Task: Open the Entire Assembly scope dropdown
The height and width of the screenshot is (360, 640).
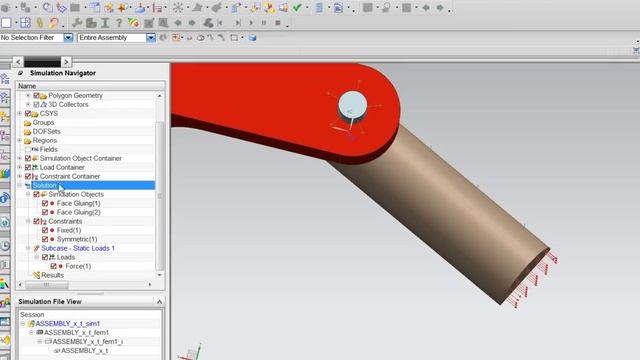Action: coord(151,38)
